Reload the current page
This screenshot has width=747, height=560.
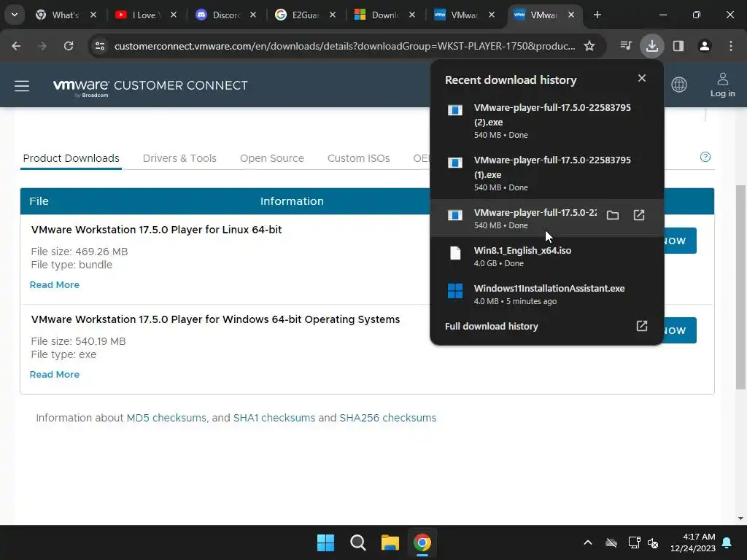[x=69, y=46]
